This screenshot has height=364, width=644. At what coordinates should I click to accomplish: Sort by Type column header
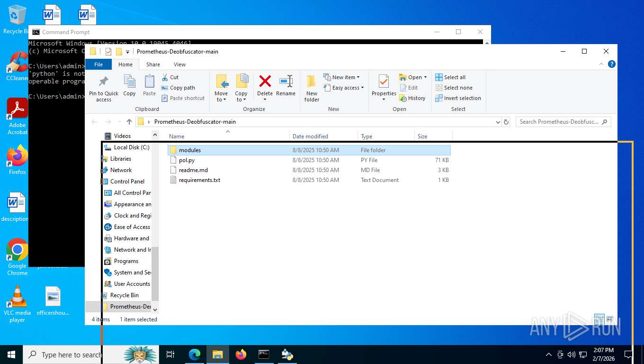pyautogui.click(x=386, y=136)
